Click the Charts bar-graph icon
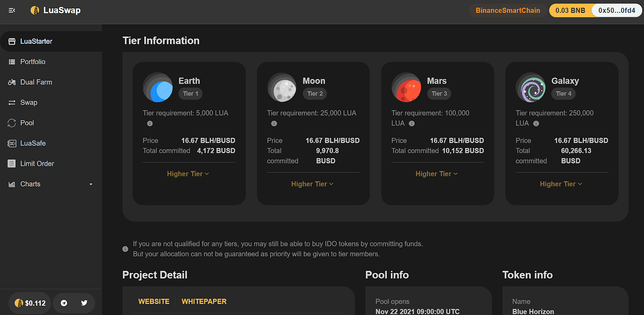This screenshot has height=315, width=644. tap(12, 184)
